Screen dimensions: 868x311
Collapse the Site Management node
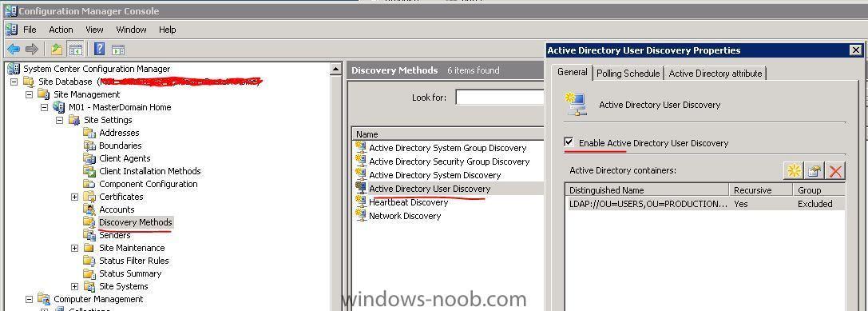(x=29, y=94)
